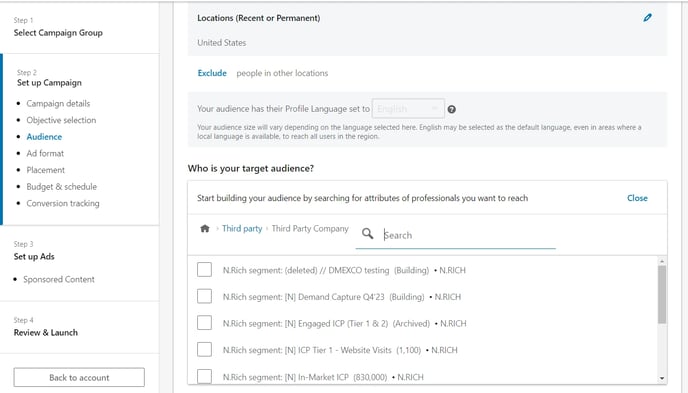Go to the home breadcrumb icon

coord(204,229)
